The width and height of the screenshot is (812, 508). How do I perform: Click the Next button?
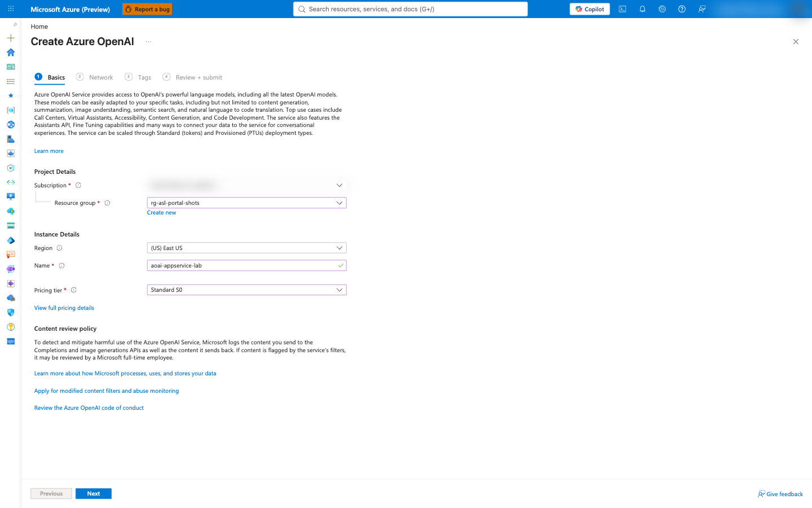tap(94, 493)
